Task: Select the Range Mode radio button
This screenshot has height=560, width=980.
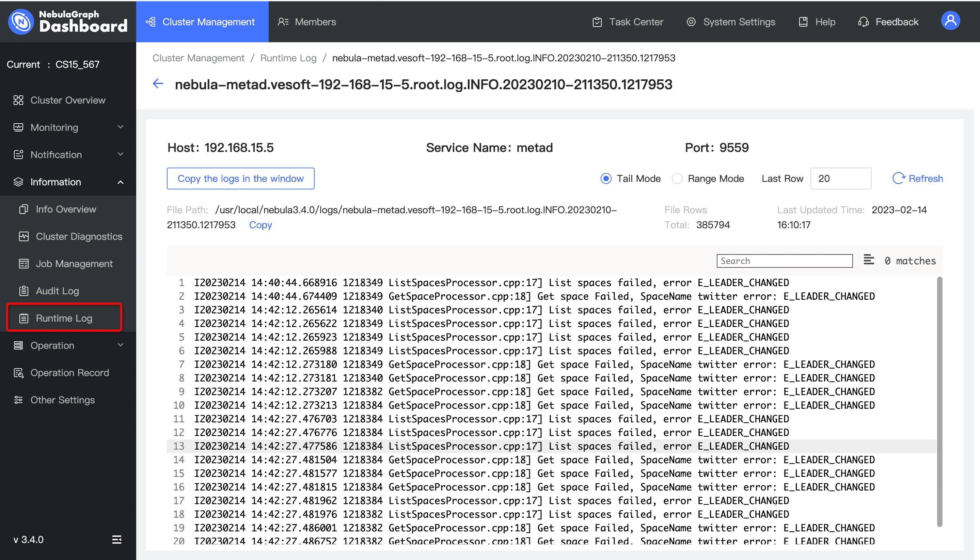Action: point(677,178)
